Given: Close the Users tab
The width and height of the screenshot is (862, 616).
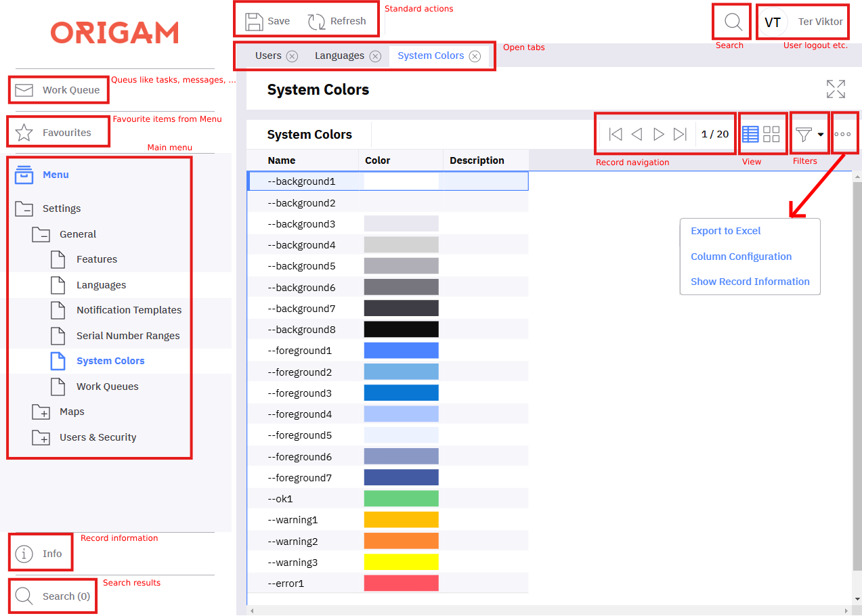Looking at the screenshot, I should [x=292, y=56].
